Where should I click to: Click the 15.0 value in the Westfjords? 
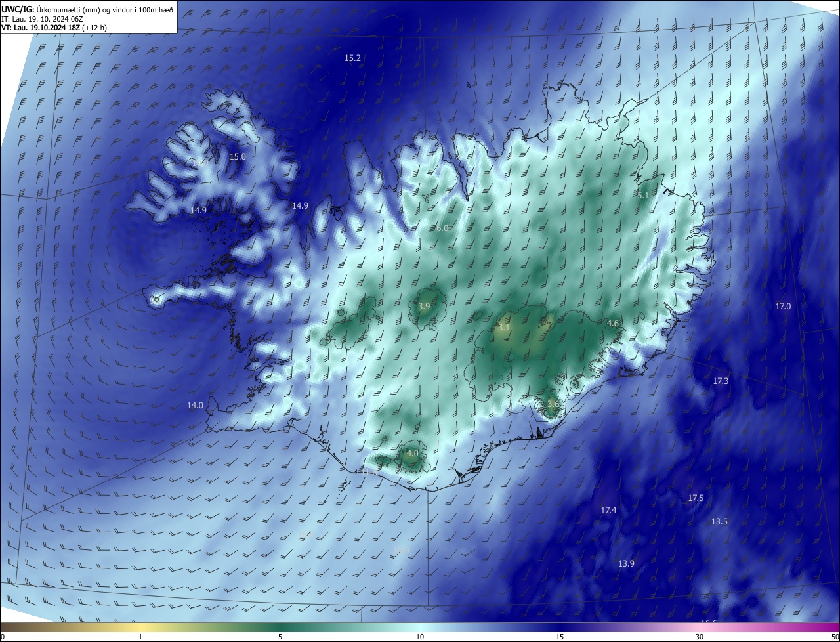238,157
